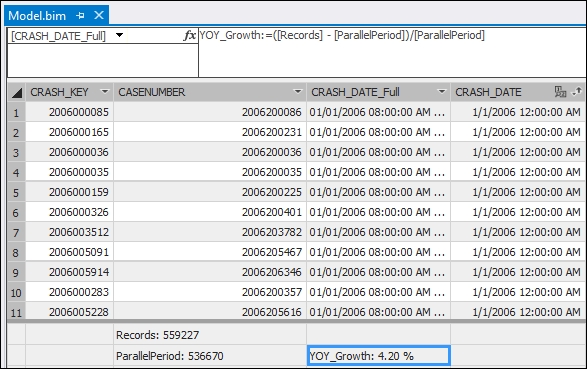Click into the YOY_Growth formula bar
Image resolution: width=587 pixels, height=369 pixels.
pyautogui.click(x=392, y=52)
